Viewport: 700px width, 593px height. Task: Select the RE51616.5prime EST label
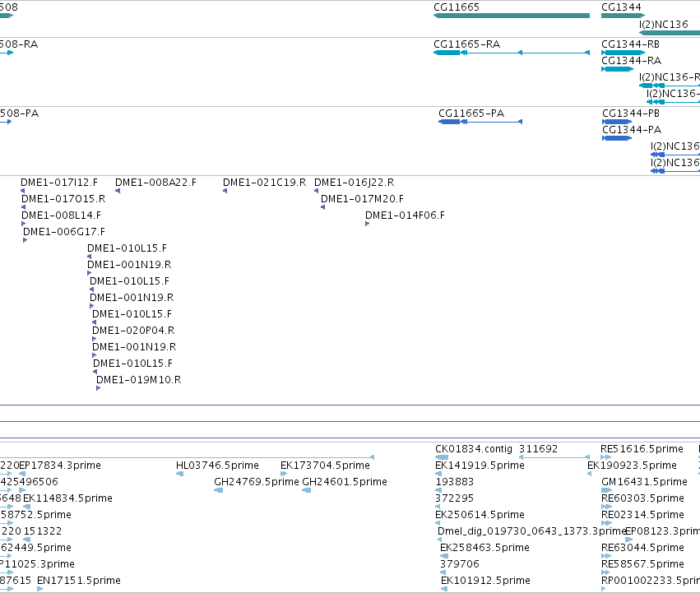[642, 449]
